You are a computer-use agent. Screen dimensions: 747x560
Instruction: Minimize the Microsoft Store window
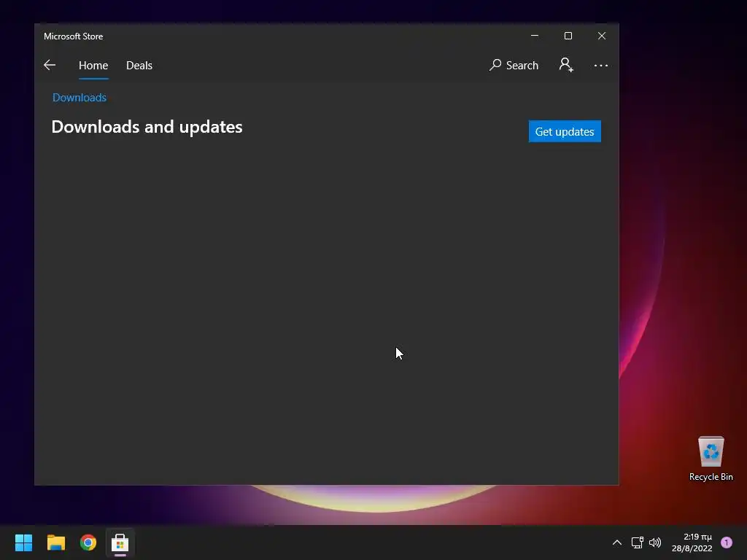[535, 36]
